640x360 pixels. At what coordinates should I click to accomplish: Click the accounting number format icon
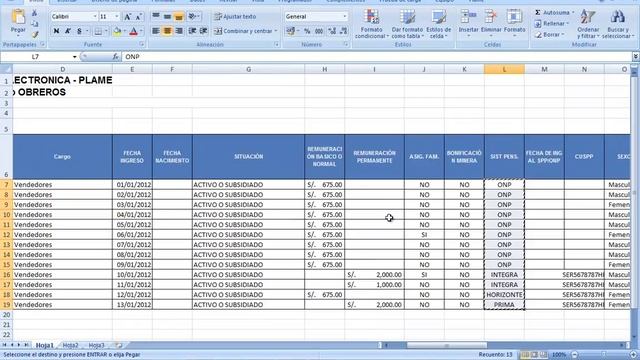pos(291,31)
